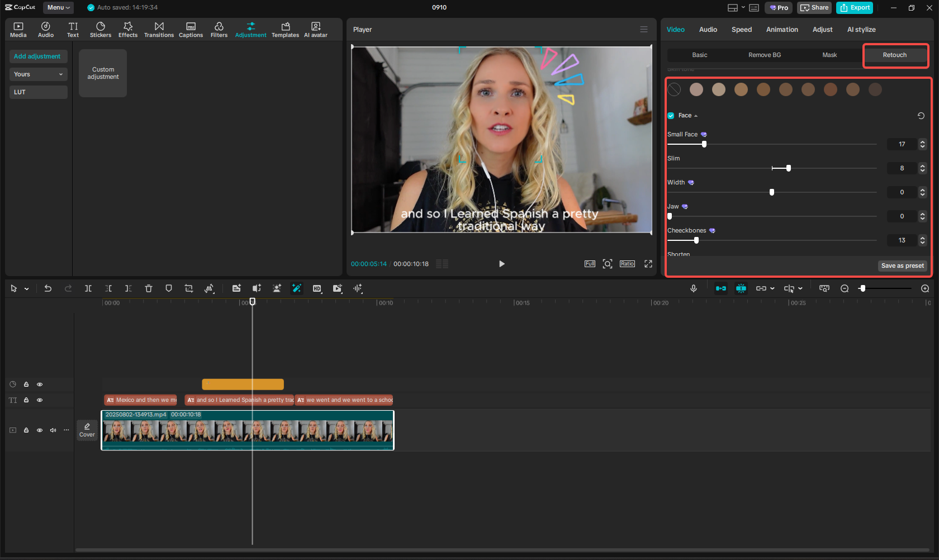Click Save as preset in the Retouch panel
Screen dimensions: 939x560
[x=902, y=265]
